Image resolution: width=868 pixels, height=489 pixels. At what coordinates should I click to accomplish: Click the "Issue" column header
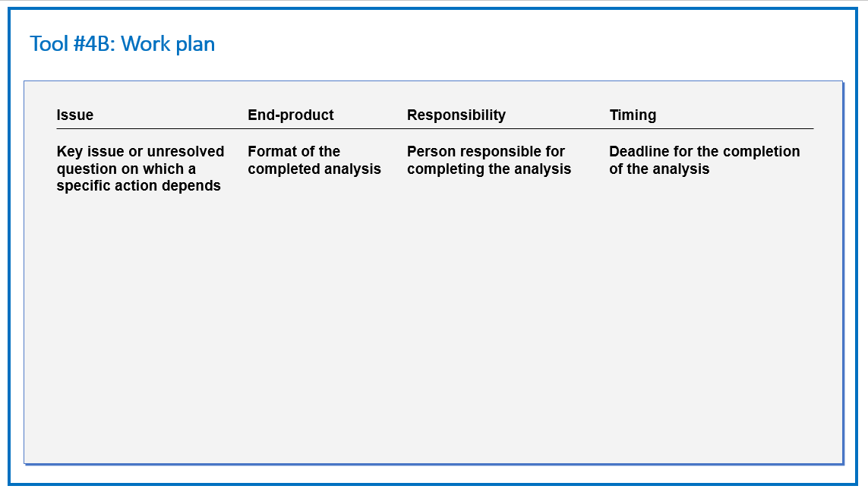[74, 115]
